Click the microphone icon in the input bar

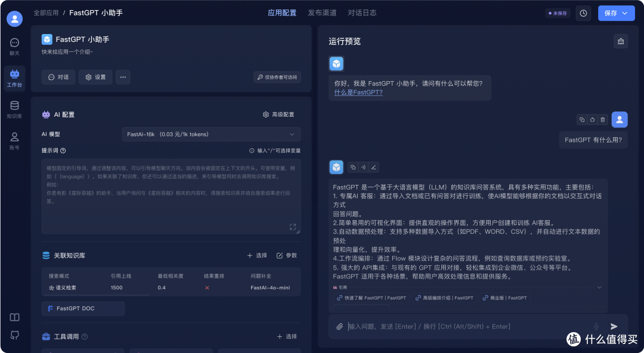(x=596, y=326)
